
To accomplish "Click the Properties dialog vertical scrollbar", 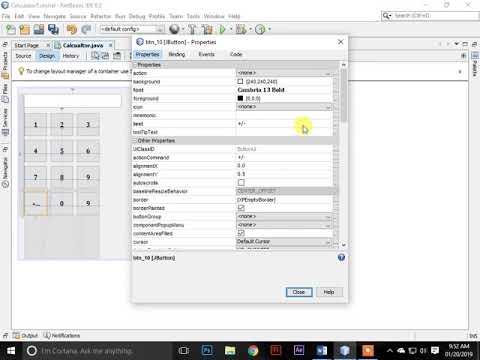I will [343, 95].
